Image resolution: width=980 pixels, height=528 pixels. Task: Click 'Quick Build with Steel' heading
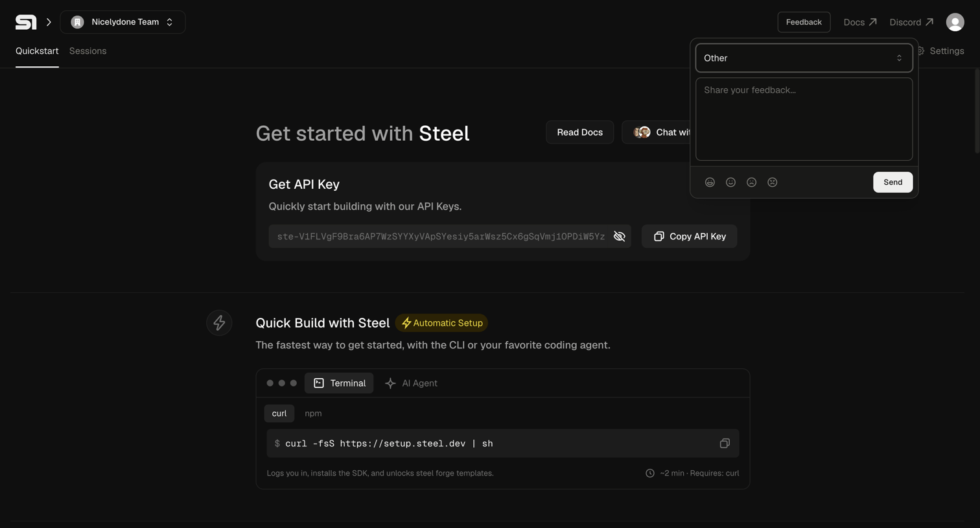point(322,323)
